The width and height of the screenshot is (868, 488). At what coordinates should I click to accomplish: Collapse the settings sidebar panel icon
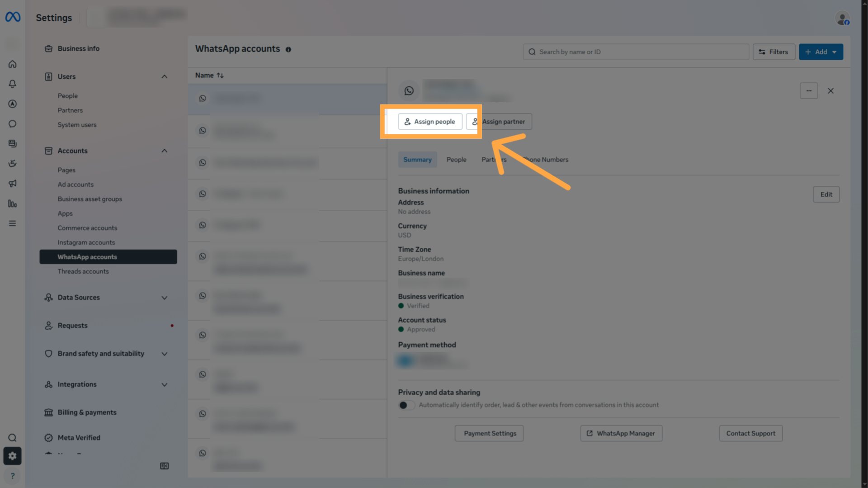point(165,466)
